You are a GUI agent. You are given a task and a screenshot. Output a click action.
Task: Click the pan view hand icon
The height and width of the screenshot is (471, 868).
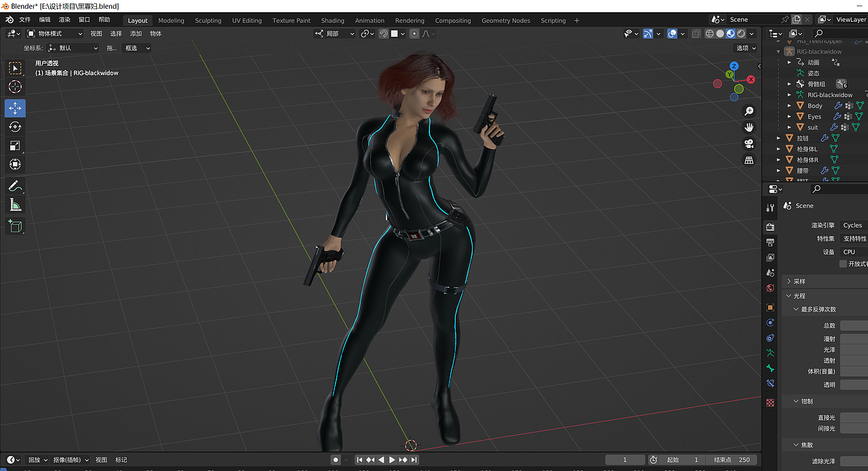(749, 128)
